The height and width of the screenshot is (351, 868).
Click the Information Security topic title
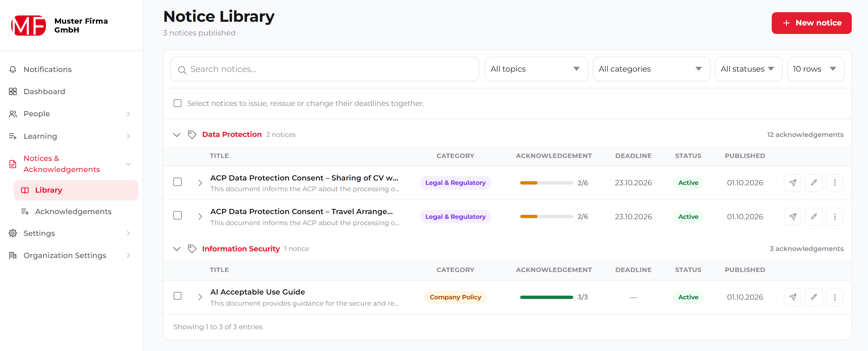[241, 249]
